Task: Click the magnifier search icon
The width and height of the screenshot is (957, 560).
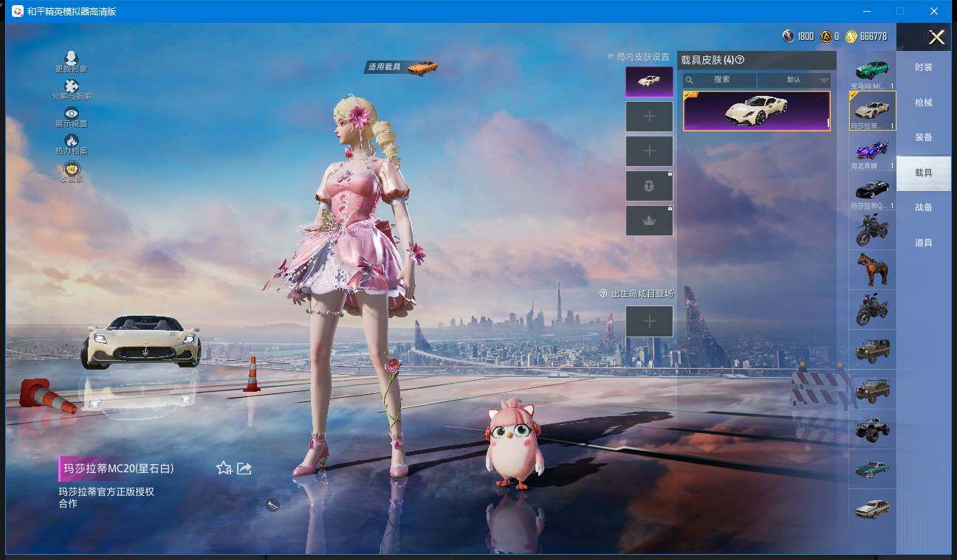Action: (690, 80)
